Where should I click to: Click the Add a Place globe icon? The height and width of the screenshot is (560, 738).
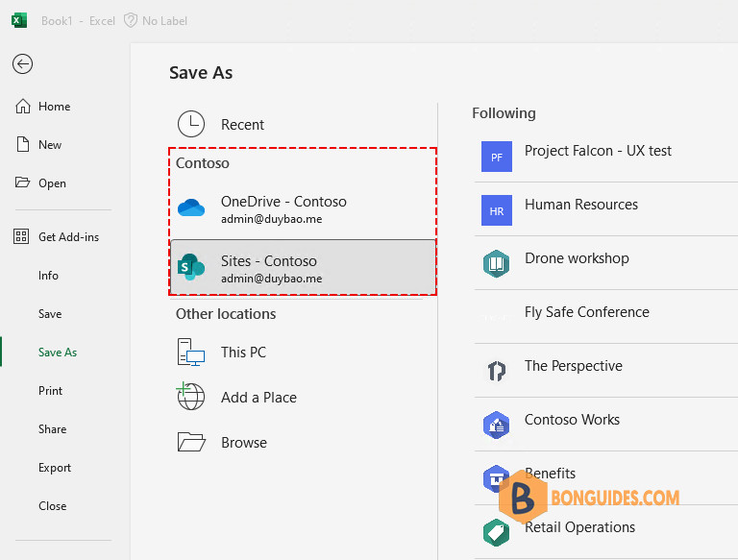[190, 397]
